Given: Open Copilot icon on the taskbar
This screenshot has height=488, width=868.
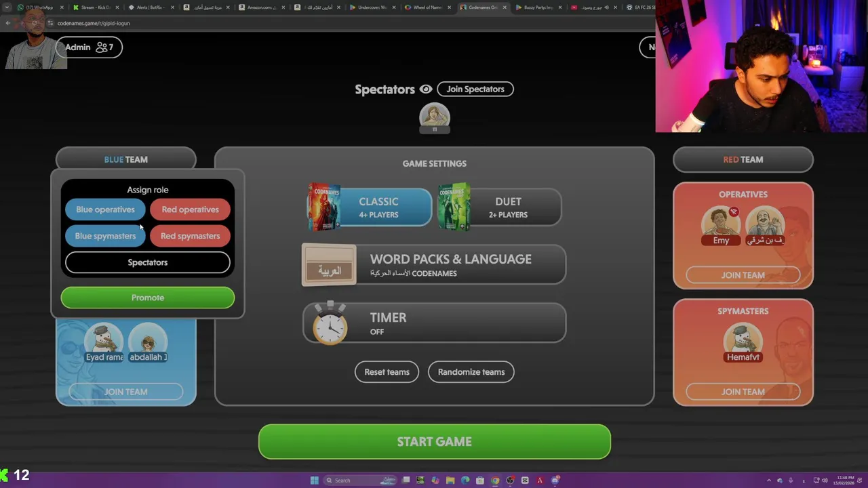Looking at the screenshot, I should 435,481.
